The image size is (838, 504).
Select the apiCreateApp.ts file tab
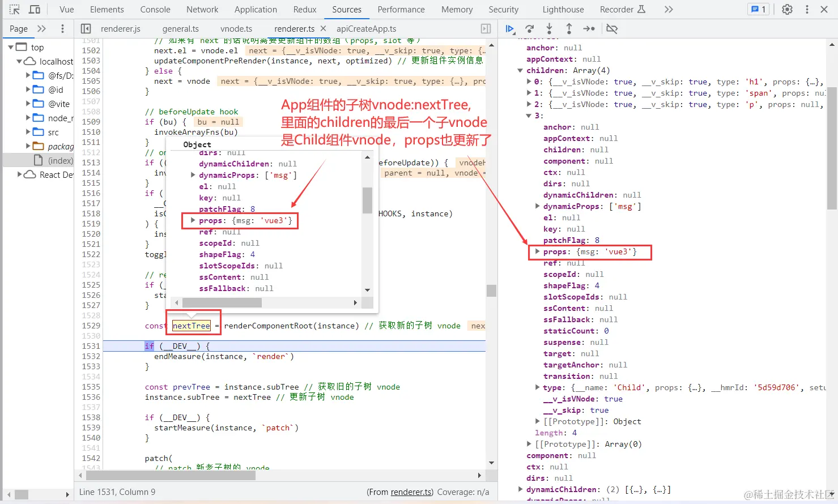coord(367,29)
